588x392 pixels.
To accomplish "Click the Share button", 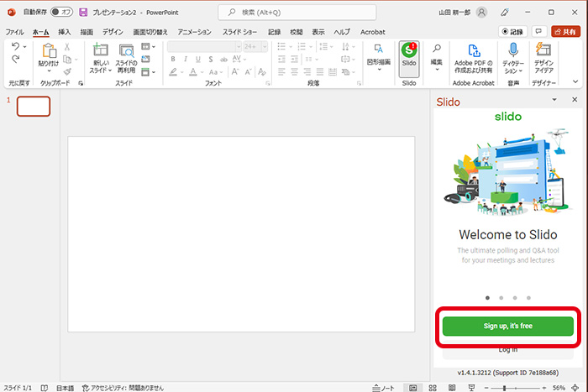I will pyautogui.click(x=565, y=32).
